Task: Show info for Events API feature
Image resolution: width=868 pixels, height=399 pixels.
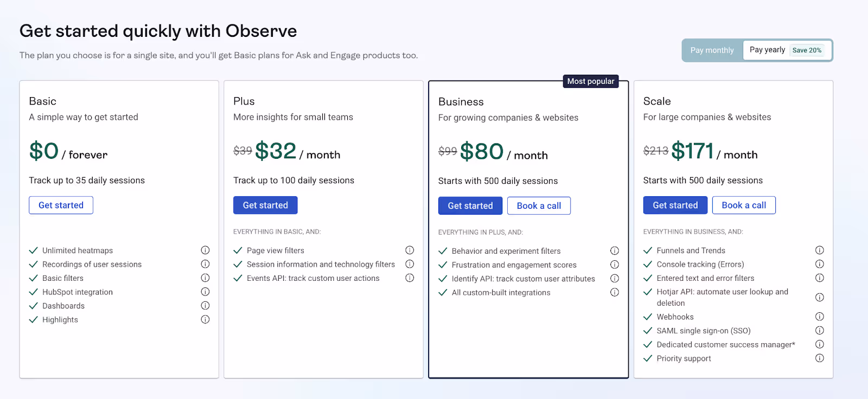Action: [x=410, y=278]
